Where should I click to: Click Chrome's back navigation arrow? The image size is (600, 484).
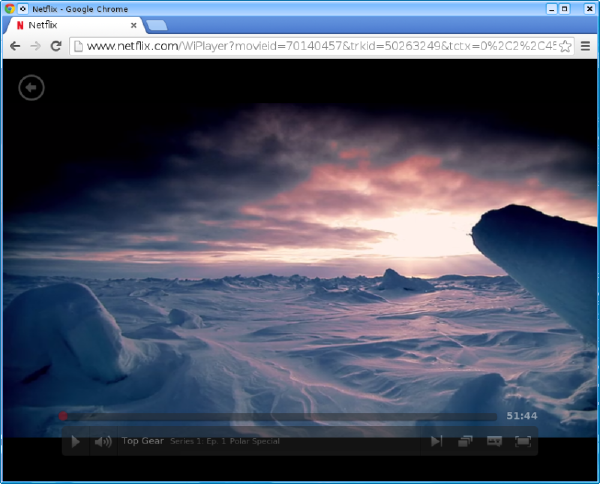pyautogui.click(x=15, y=46)
